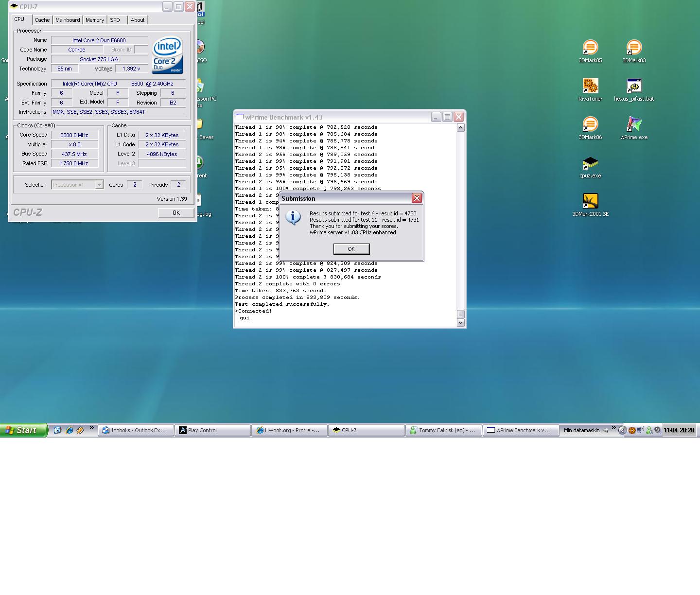Switch to HWbot.org Profile taskbar window
Screen dimensions: 700x595
tap(290, 430)
